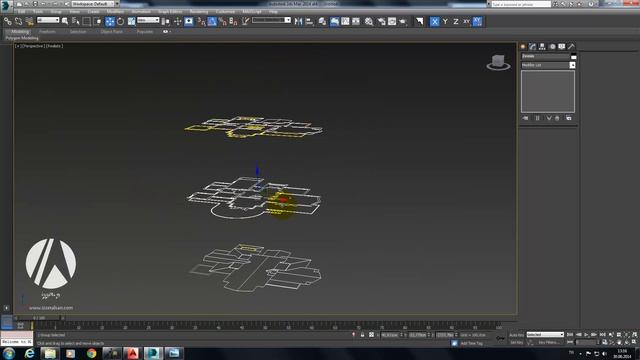Click Configure Modifier Sets icon
Image resolution: width=640 pixels, height=360 pixels.
coord(569,118)
